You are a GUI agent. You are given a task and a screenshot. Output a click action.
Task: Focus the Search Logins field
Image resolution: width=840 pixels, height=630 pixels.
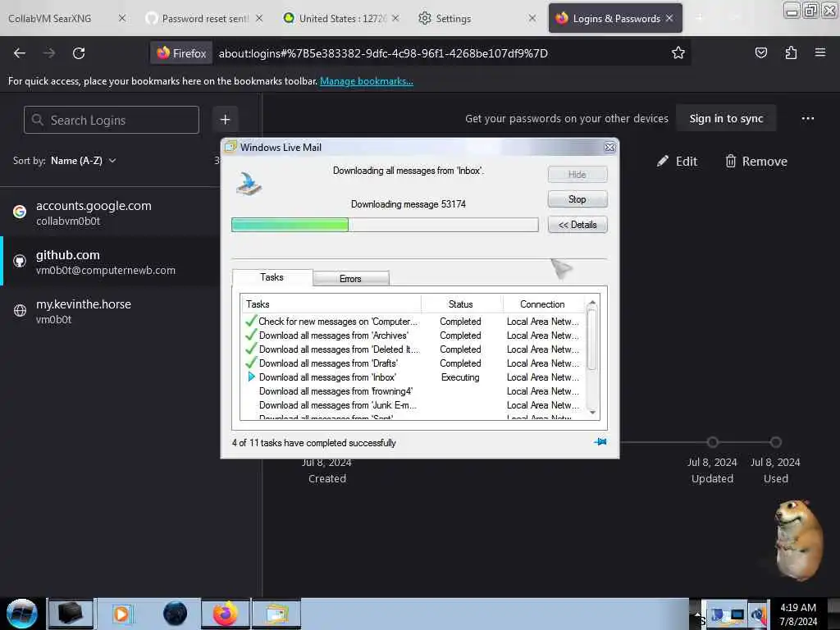tap(112, 120)
